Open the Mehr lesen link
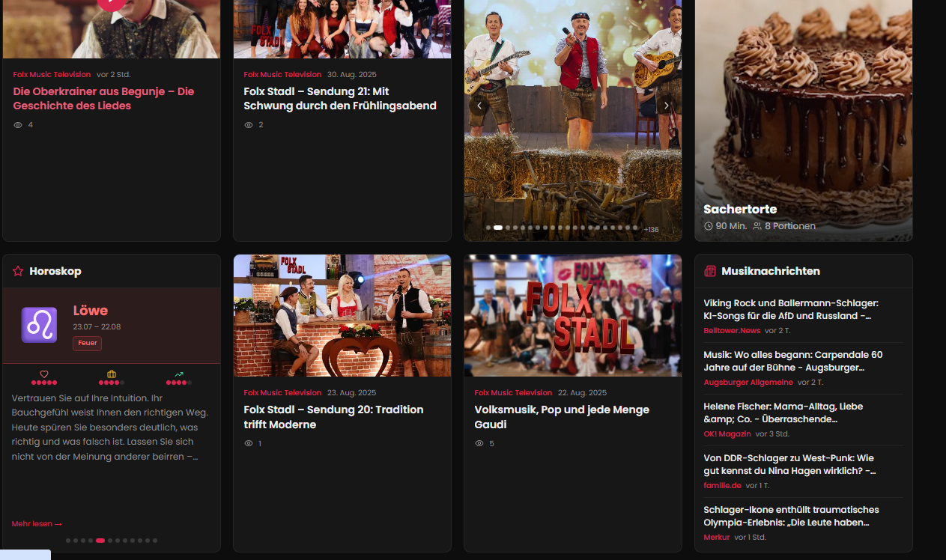 pos(37,524)
